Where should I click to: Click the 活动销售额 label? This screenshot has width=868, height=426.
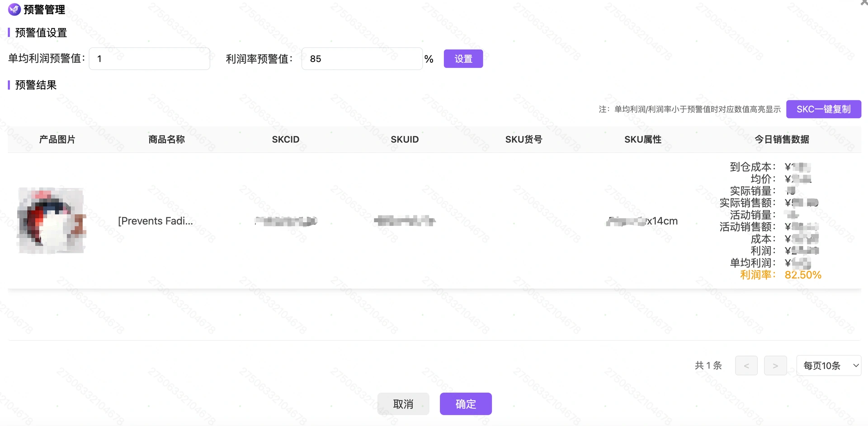pyautogui.click(x=747, y=227)
